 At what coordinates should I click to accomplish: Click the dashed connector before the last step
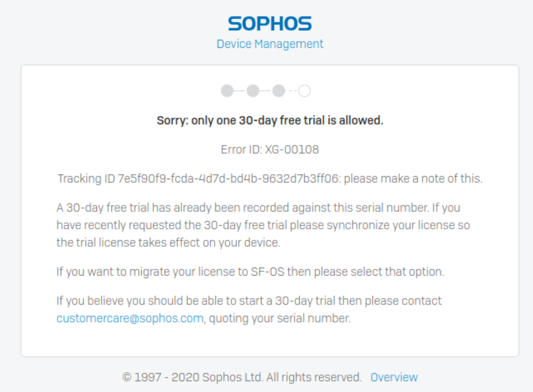point(292,91)
